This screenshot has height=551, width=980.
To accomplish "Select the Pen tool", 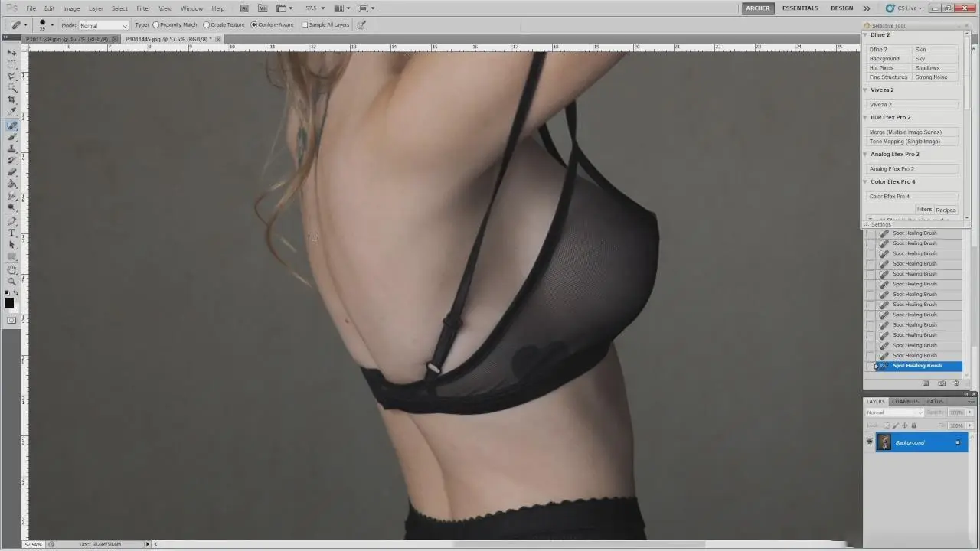I will tap(11, 221).
